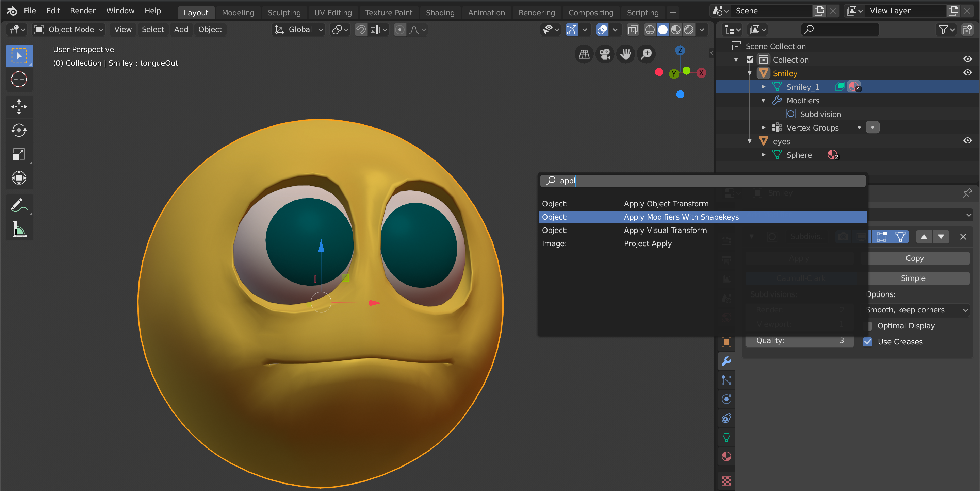Open the Material properties tab
This screenshot has height=491, width=980.
click(726, 456)
